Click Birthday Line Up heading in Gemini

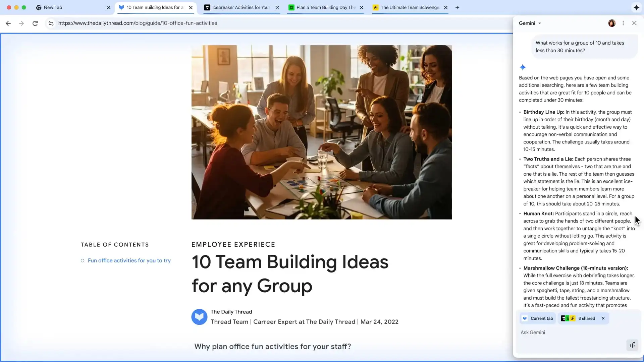point(544,112)
